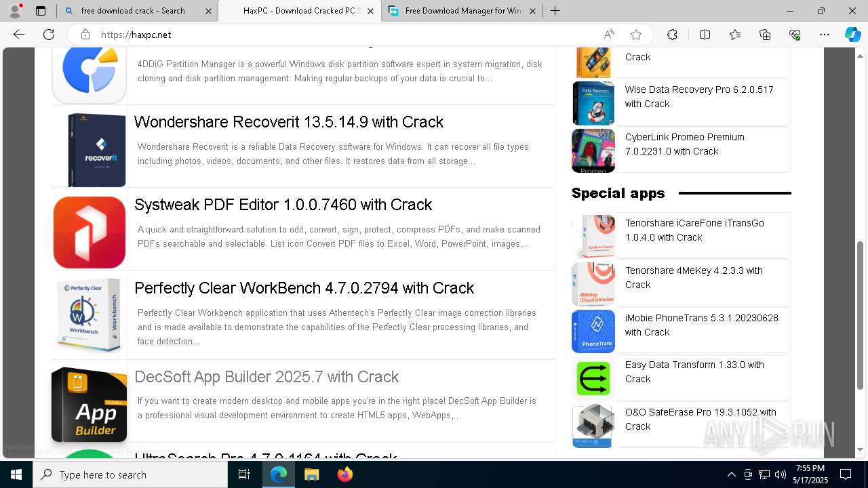Click the green Easy Data Transform icon
This screenshot has height=488, width=868.
(593, 378)
